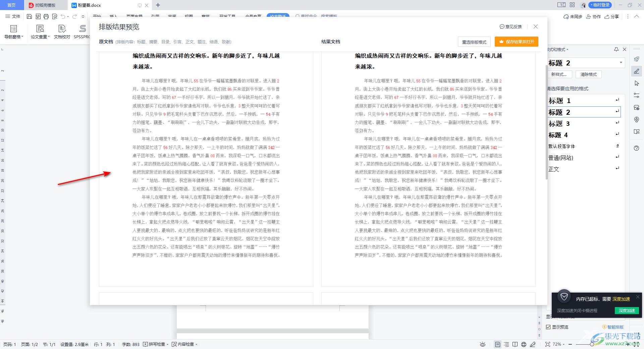The width and height of the screenshot is (644, 349).
Task: Click the writing mode pen icon in status bar
Action: [533, 344]
